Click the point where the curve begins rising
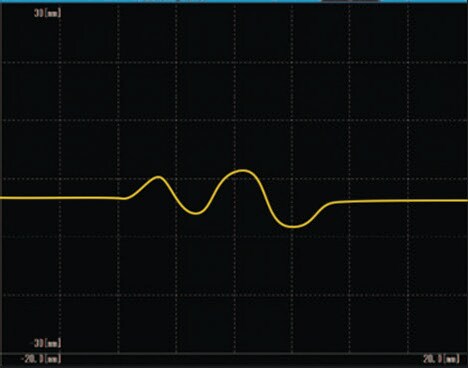468x368 pixels. click(x=126, y=198)
